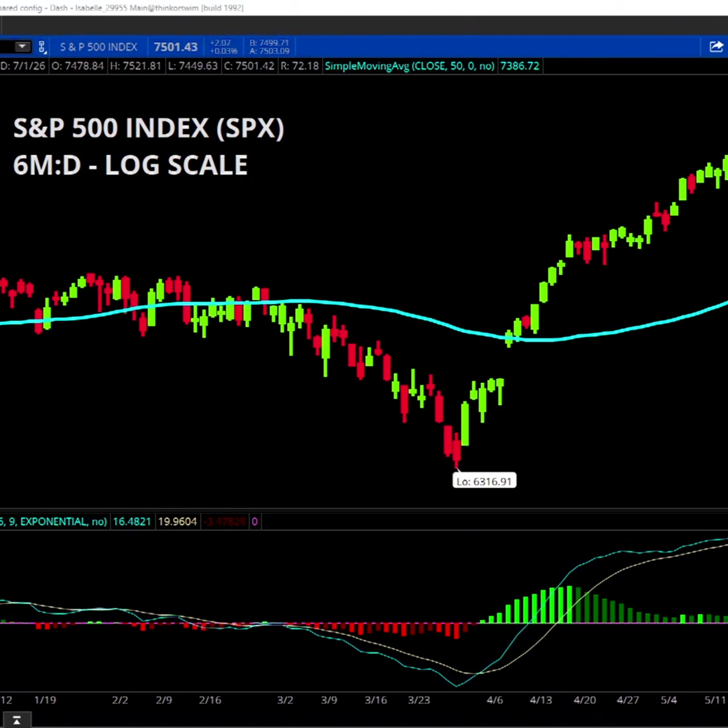
Task: Click the 3/2 date axis label
Action: tap(285, 700)
